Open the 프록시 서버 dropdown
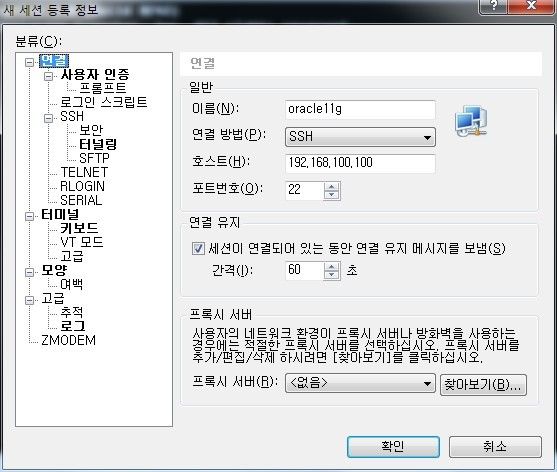 [360, 383]
